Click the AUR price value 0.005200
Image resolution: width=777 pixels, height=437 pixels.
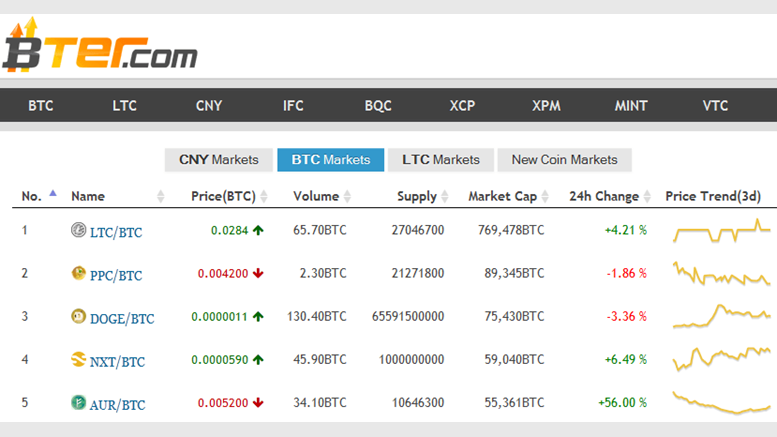(223, 402)
